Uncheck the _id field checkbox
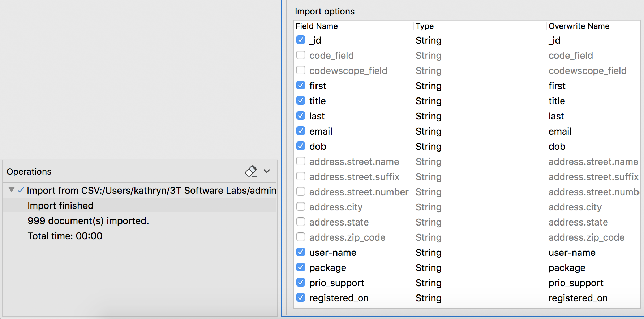This screenshot has width=644, height=319. 301,40
